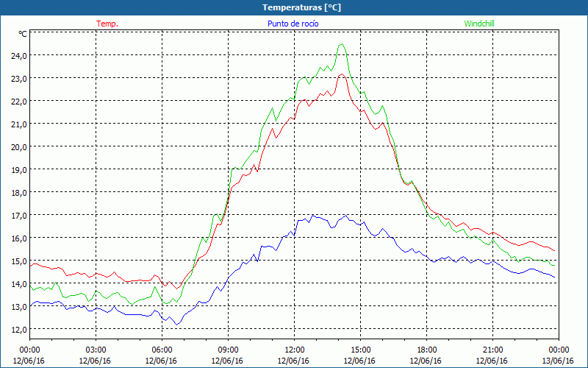This screenshot has width=588, height=368.
Task: Select the 14,0 y-axis value
Action: [19, 284]
